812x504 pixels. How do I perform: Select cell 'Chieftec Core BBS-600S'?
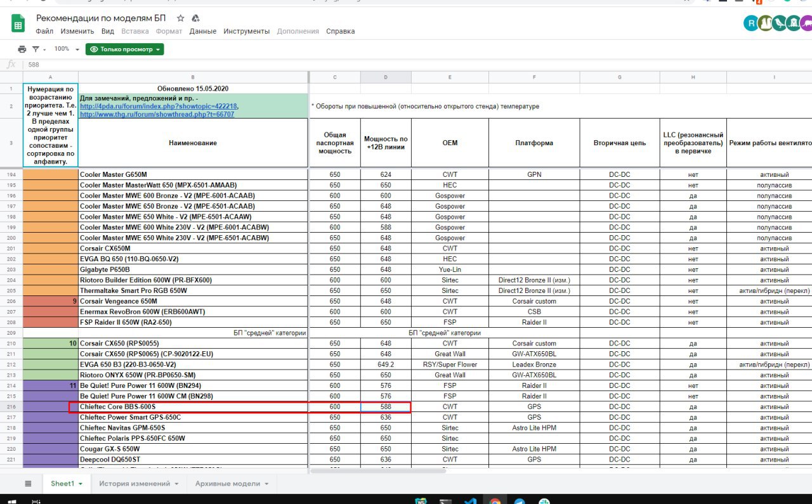(193, 407)
